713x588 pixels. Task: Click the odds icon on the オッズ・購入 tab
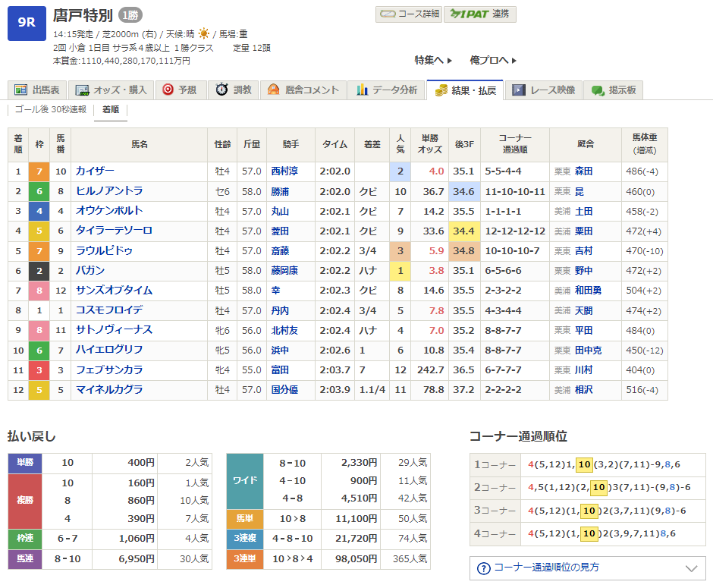coord(83,90)
